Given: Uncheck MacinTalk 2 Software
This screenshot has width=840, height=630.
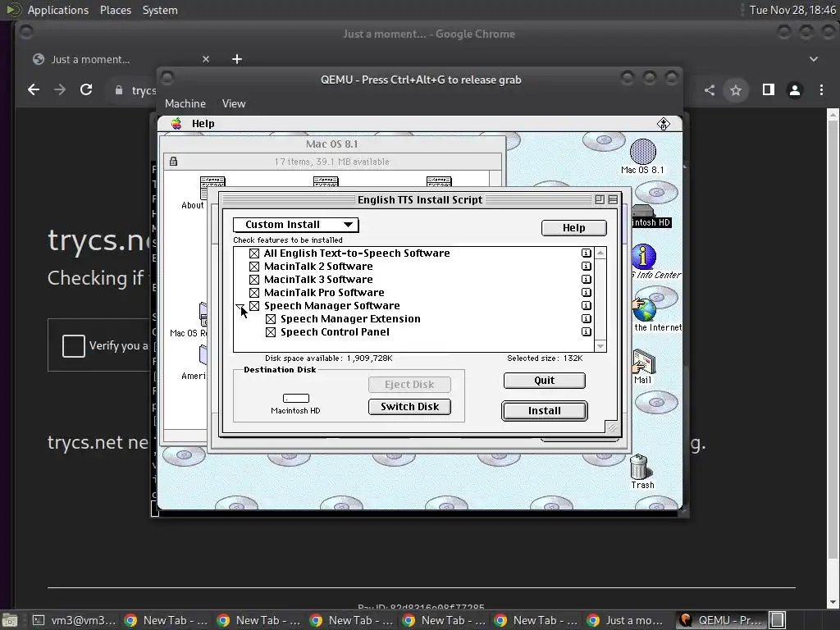Looking at the screenshot, I should click(x=254, y=267).
